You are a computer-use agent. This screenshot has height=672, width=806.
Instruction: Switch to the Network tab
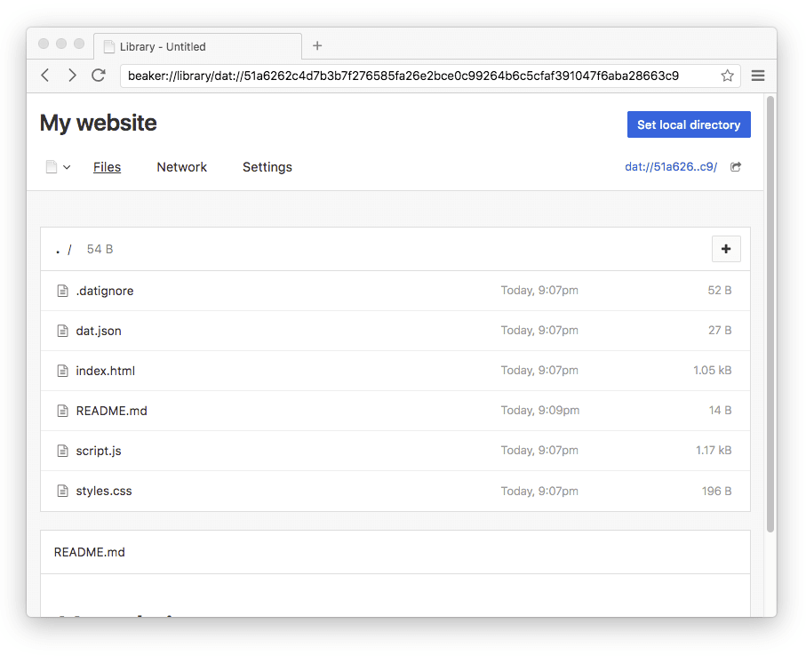click(182, 167)
